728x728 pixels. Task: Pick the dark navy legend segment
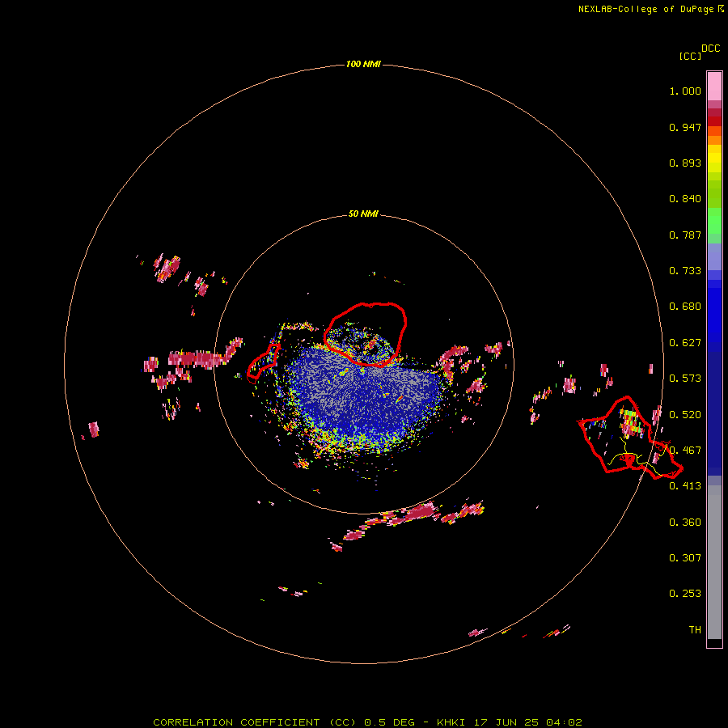click(714, 409)
